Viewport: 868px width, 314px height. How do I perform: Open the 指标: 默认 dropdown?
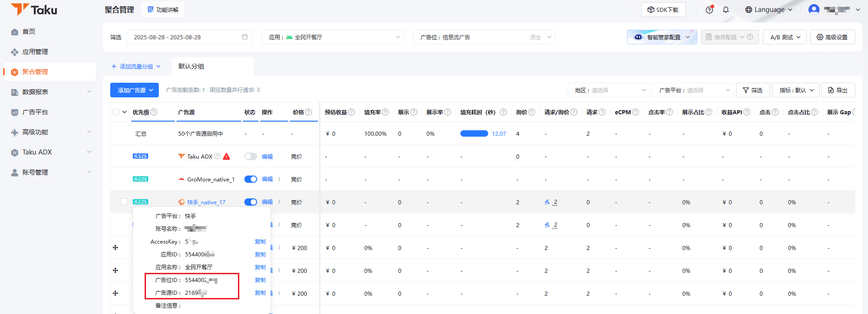(x=796, y=90)
